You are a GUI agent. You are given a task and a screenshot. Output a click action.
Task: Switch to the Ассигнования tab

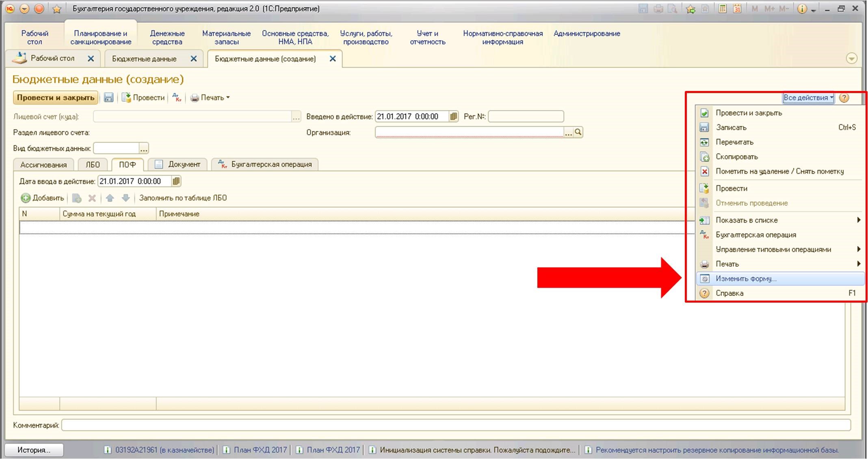tap(43, 165)
